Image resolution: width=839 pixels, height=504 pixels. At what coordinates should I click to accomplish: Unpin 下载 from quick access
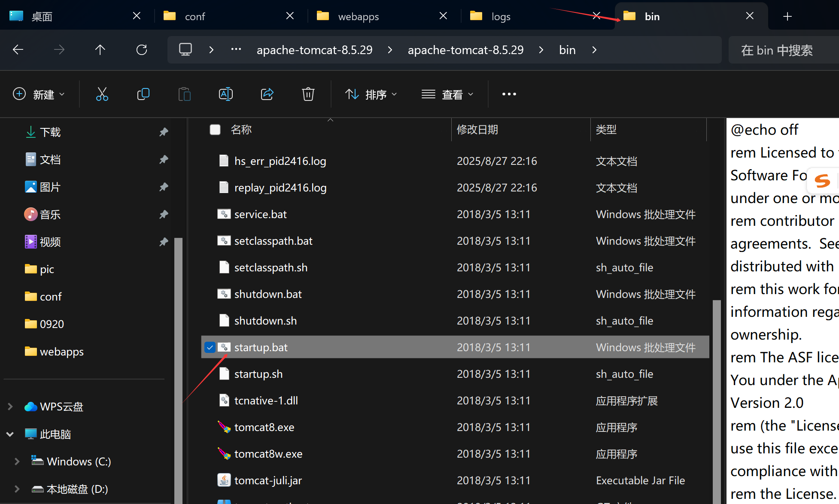click(163, 132)
